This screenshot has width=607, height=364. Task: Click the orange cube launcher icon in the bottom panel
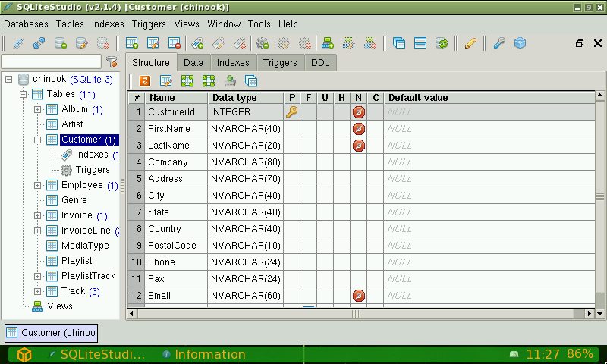click(24, 354)
